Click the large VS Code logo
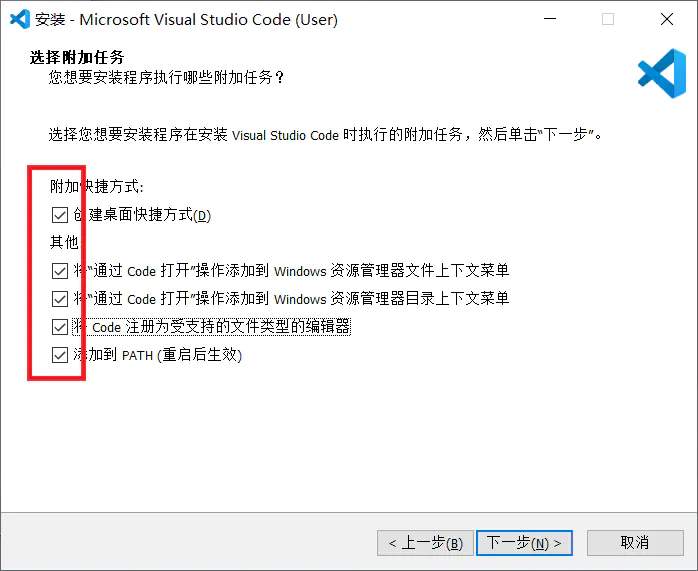The height and width of the screenshot is (571, 698). point(662,73)
